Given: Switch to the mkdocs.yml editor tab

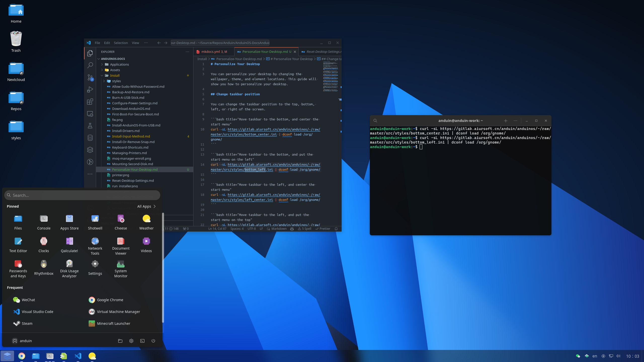Looking at the screenshot, I should tap(214, 52).
